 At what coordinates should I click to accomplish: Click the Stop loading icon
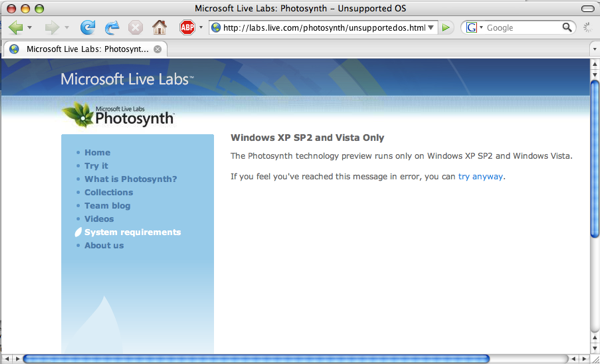pos(135,28)
